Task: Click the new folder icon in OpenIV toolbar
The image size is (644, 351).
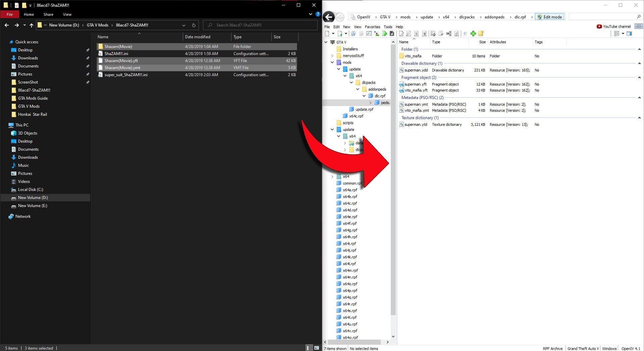Action: tap(481, 34)
